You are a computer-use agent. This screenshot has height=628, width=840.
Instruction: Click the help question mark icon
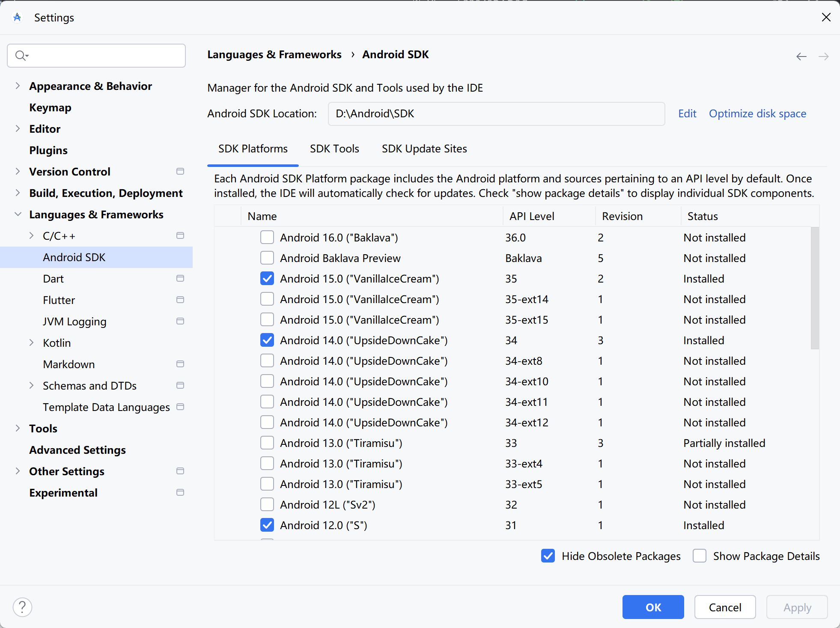[x=22, y=607]
